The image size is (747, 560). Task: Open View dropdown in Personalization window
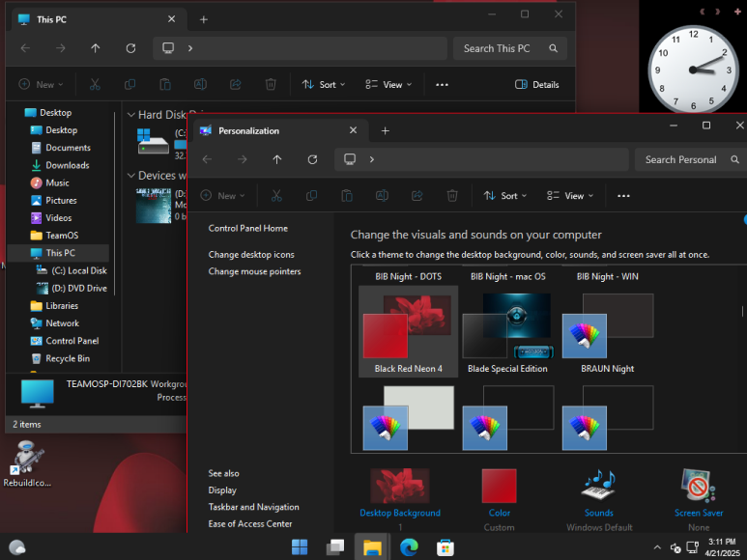pos(570,196)
